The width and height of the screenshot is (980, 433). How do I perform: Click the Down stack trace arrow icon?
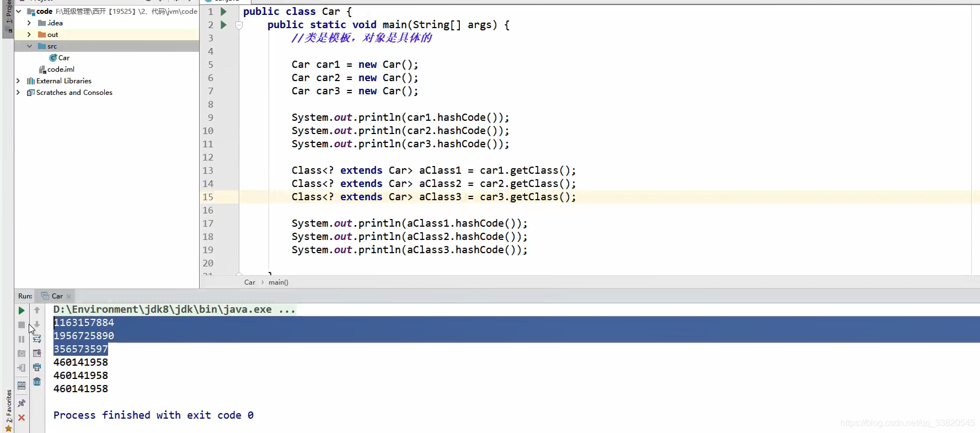coord(37,325)
